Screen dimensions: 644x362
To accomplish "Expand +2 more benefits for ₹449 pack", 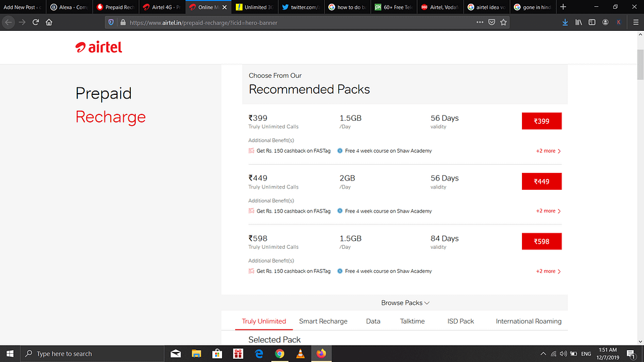I will point(548,211).
